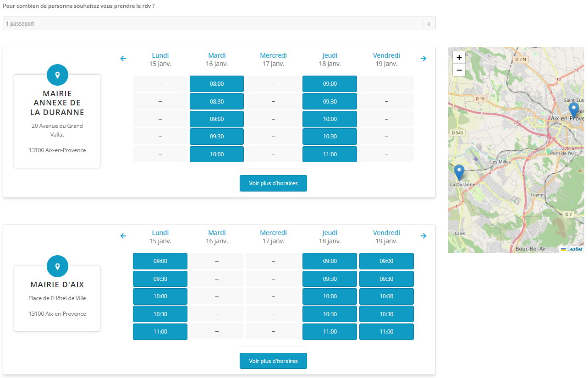Open the Leaflet attribution link
The width and height of the screenshot is (588, 378).
pyautogui.click(x=574, y=250)
